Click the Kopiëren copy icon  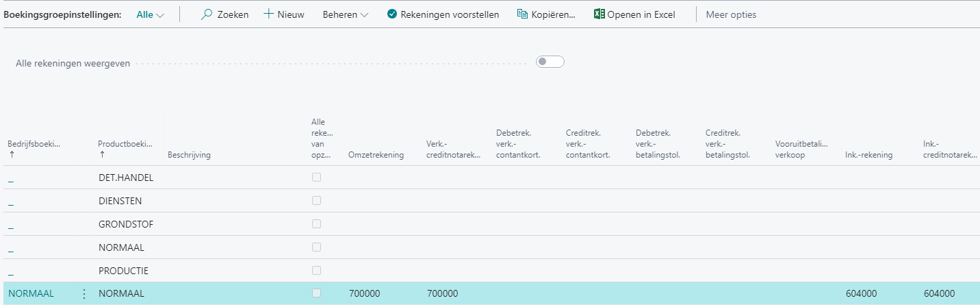(x=522, y=14)
